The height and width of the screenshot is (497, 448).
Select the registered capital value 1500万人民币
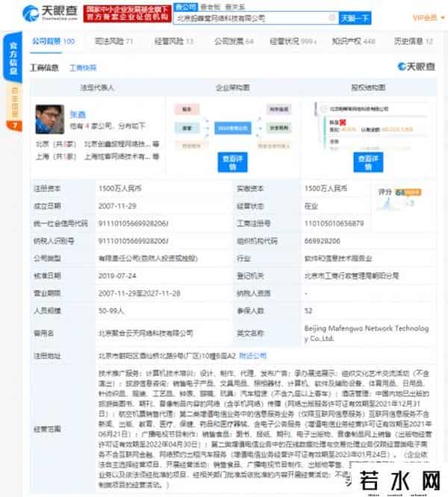[x=119, y=188]
